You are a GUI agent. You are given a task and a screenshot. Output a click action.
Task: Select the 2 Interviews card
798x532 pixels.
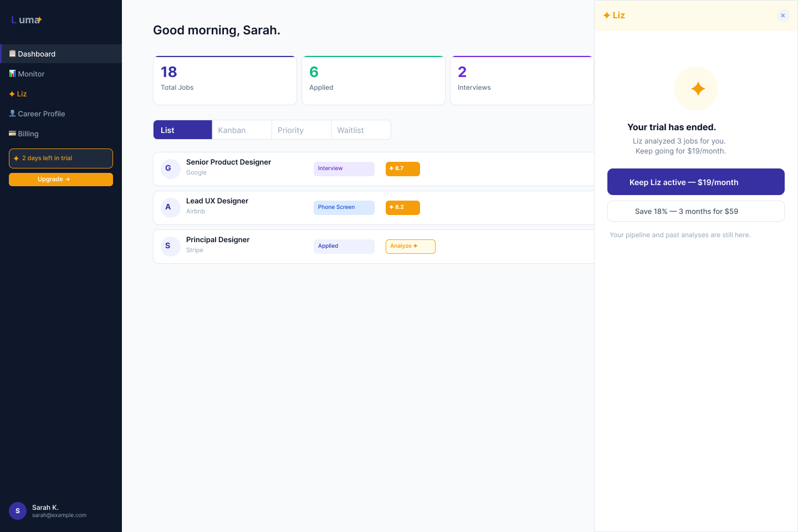click(x=522, y=80)
